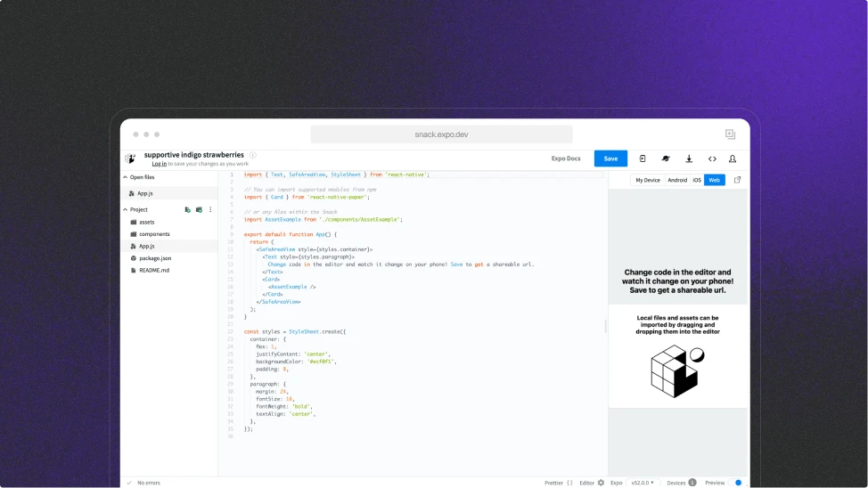Click the Editor label in status bar
This screenshot has height=488, width=868.
tap(586, 483)
